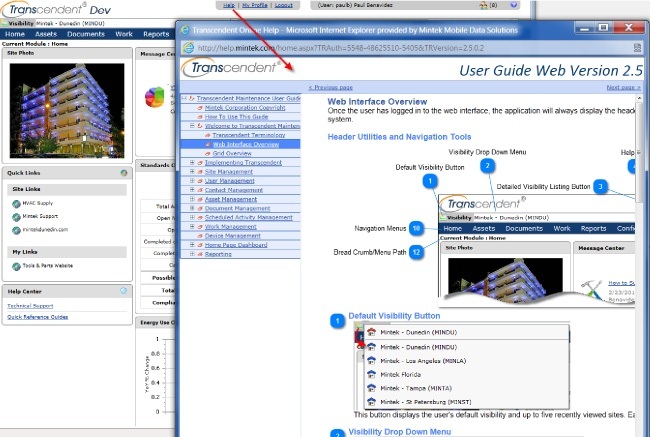The width and height of the screenshot is (650, 437).
Task: Click the globe icon beside Tools & Parts Website
Action: click(16, 266)
